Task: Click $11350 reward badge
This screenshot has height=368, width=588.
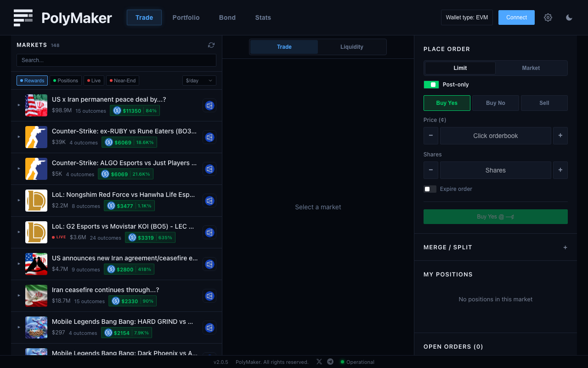Action: (135, 110)
